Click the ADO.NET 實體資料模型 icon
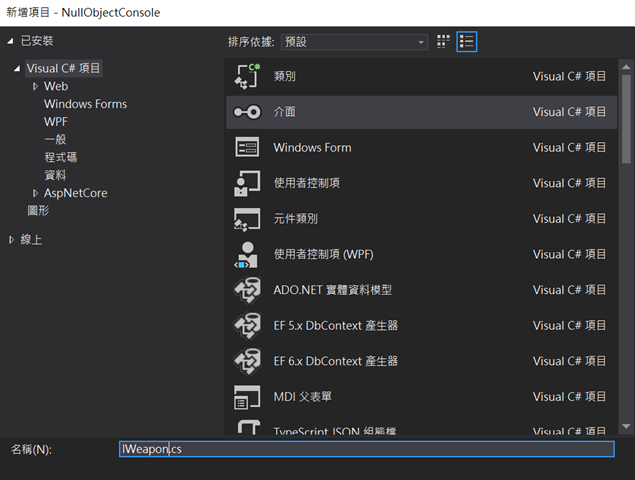The width and height of the screenshot is (635, 480). [247, 290]
